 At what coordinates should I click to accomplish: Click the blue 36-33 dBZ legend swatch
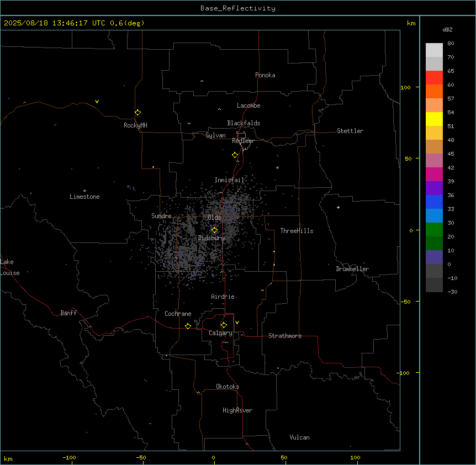(434, 202)
